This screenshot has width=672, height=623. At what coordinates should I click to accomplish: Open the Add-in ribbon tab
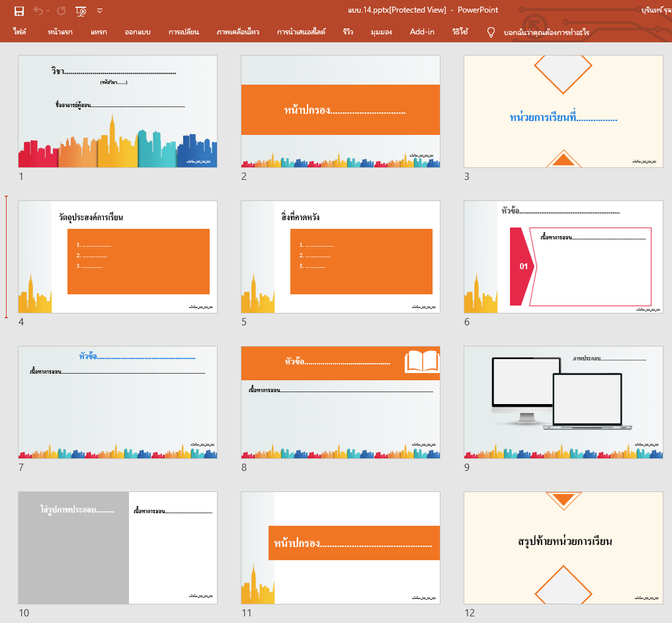pyautogui.click(x=422, y=32)
